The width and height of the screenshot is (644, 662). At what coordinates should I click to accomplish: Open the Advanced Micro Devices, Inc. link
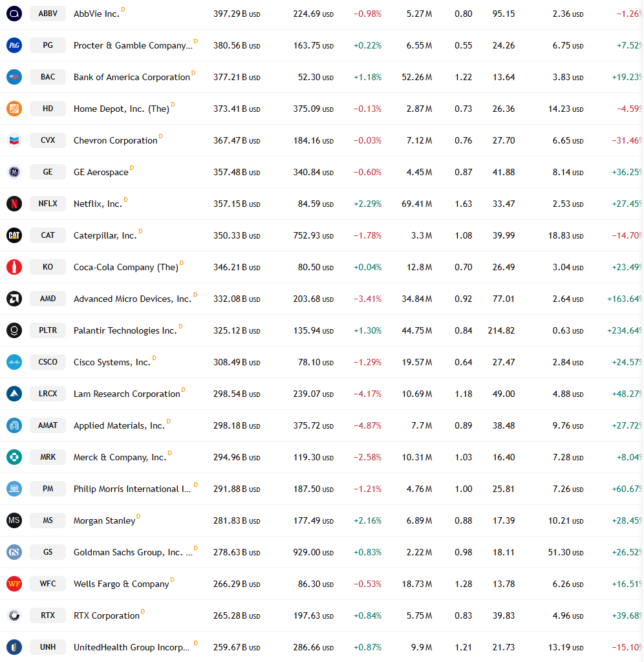tap(132, 299)
